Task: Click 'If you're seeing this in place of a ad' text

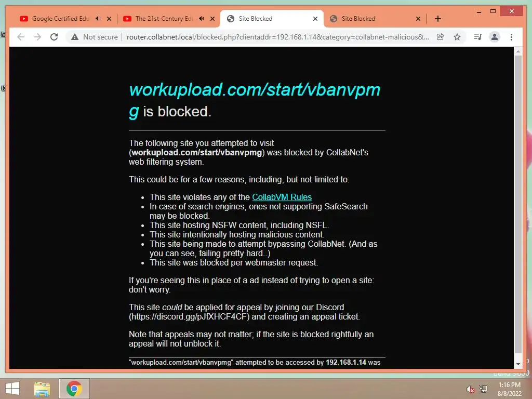Action: click(x=251, y=285)
